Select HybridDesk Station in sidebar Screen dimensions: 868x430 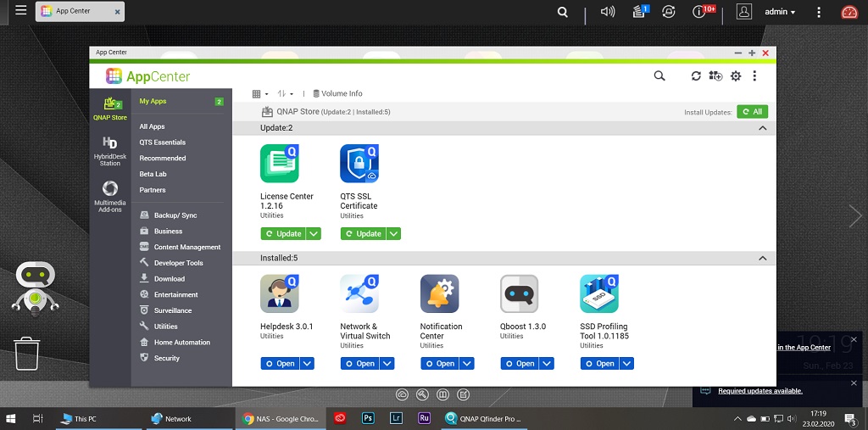(109, 151)
